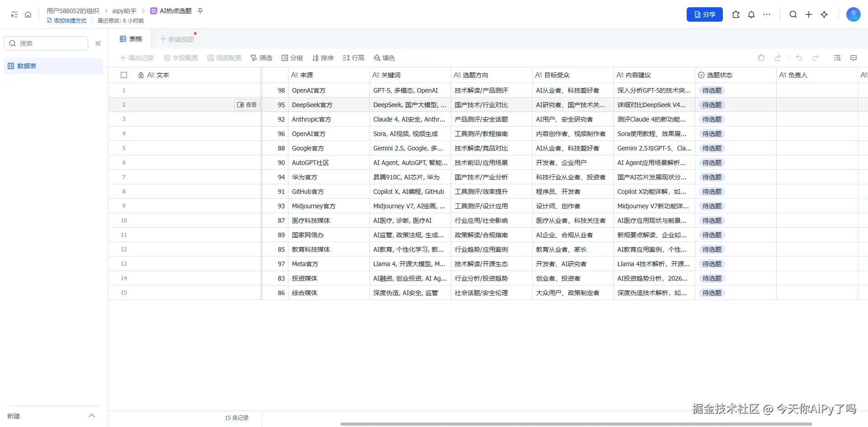Select 数据表 in the sidebar

[x=53, y=66]
